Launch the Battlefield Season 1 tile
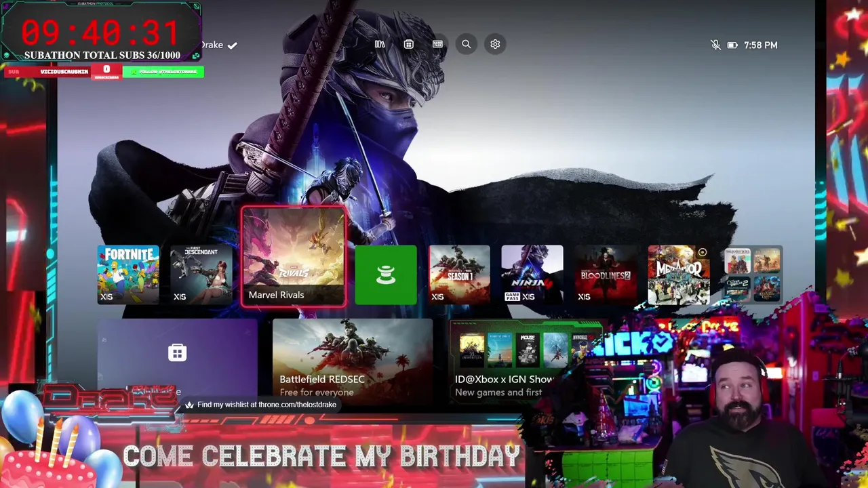Image resolution: width=868 pixels, height=488 pixels. pyautogui.click(x=459, y=275)
